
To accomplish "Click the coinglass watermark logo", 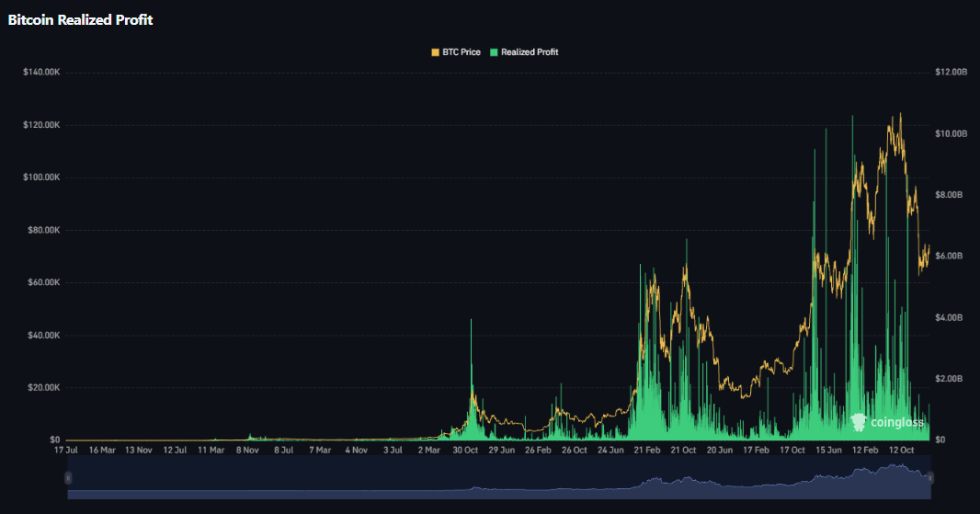I will click(887, 422).
